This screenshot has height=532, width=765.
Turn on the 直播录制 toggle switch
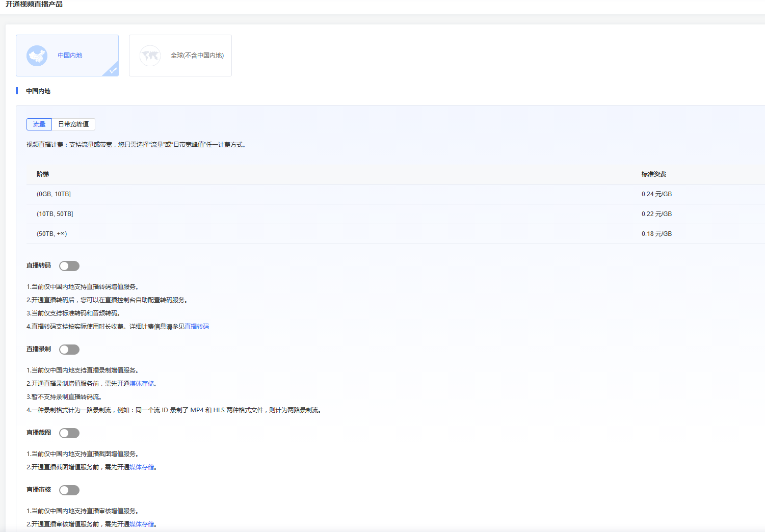(69, 350)
